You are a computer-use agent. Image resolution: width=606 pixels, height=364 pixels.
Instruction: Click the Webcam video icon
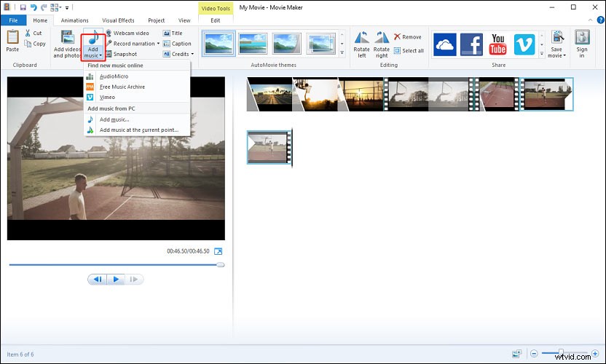point(109,33)
